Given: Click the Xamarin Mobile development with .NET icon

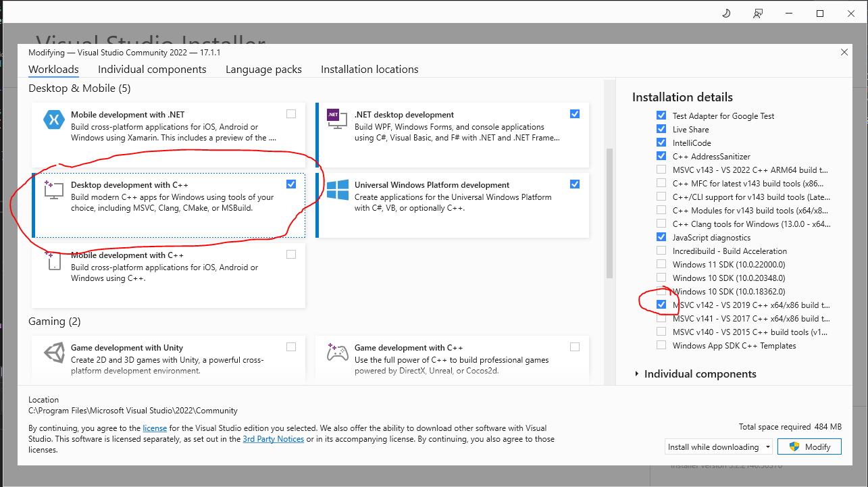Looking at the screenshot, I should tap(53, 120).
